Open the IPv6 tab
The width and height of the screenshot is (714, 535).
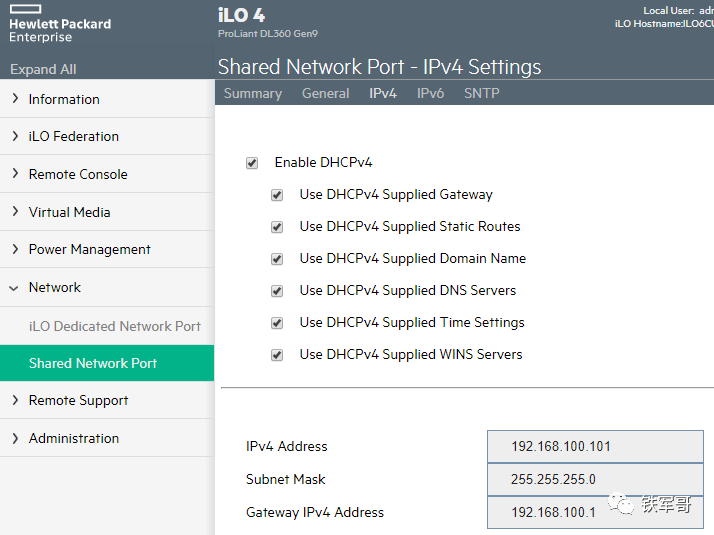click(430, 93)
